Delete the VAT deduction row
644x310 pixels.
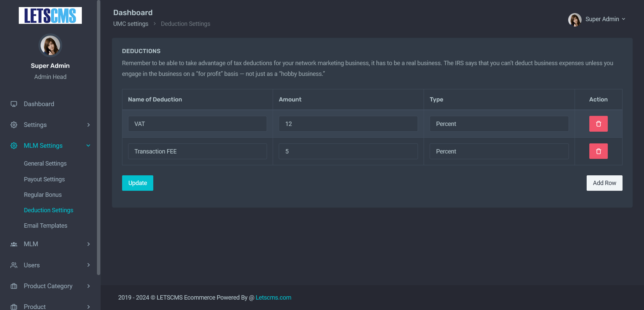pos(598,124)
